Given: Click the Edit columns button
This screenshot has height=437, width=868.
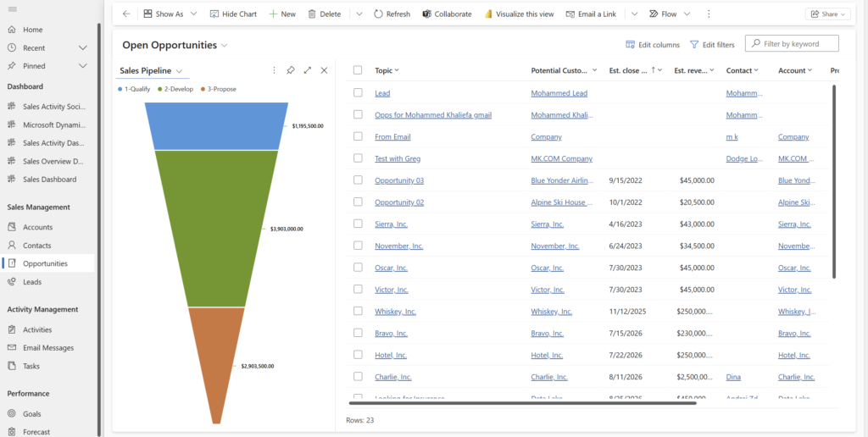Looking at the screenshot, I should [653, 45].
